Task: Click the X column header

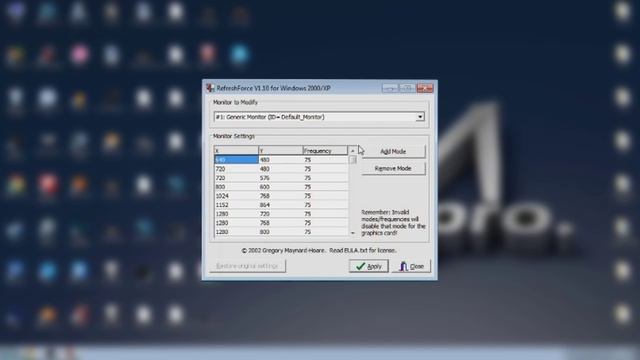Action: (236, 151)
